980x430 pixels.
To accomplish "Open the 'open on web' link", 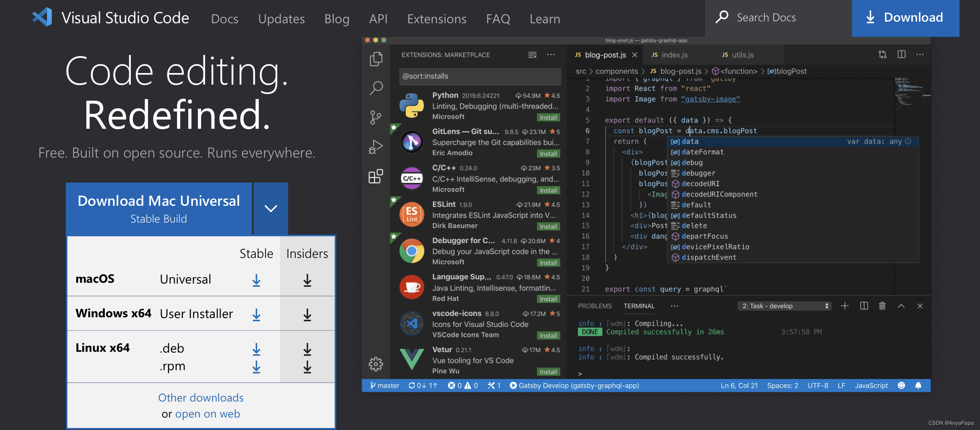I will [207, 414].
